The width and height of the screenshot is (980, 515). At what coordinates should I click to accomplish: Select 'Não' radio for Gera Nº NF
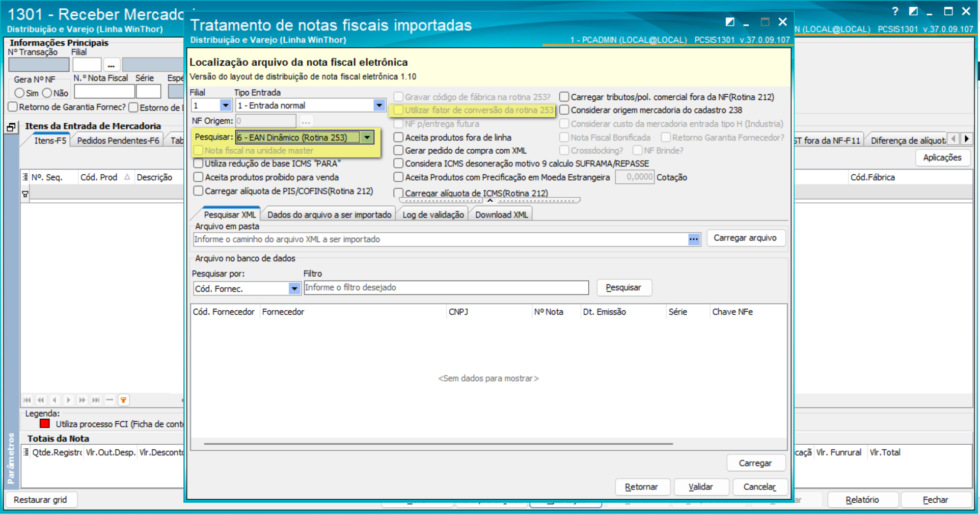click(47, 93)
